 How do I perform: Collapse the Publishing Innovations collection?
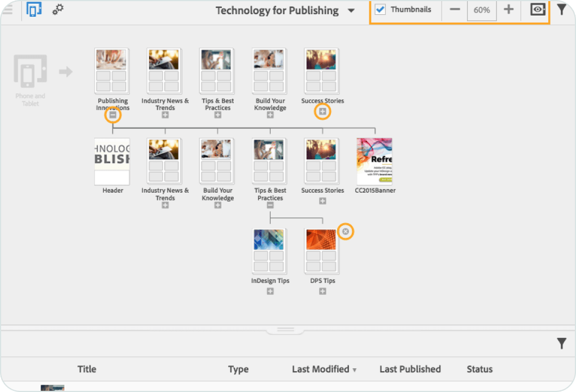click(x=113, y=115)
